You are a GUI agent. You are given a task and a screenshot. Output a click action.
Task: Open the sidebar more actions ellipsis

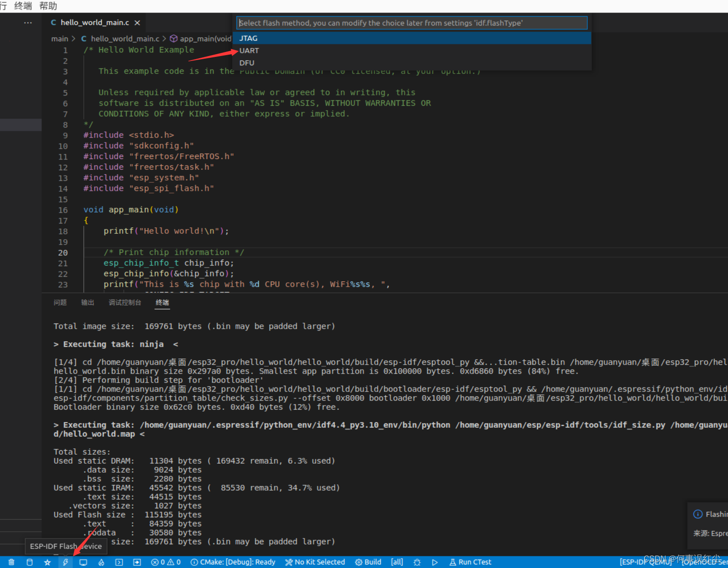tap(28, 22)
